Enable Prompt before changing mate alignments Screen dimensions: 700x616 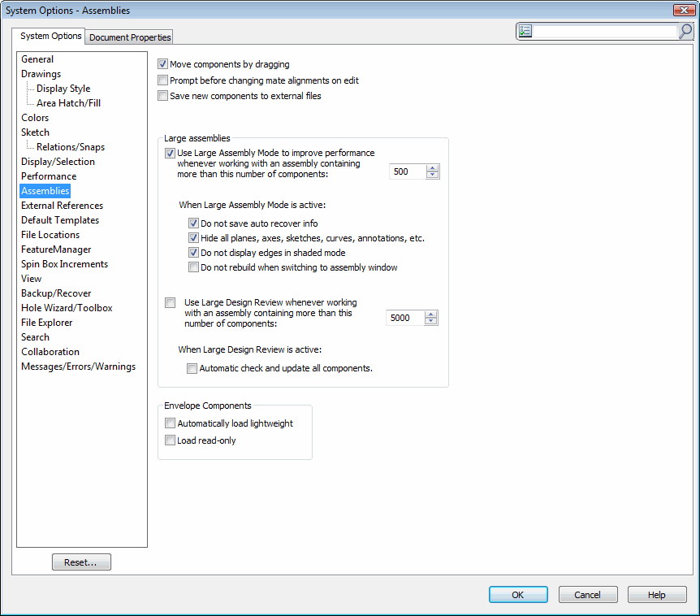tap(162, 80)
